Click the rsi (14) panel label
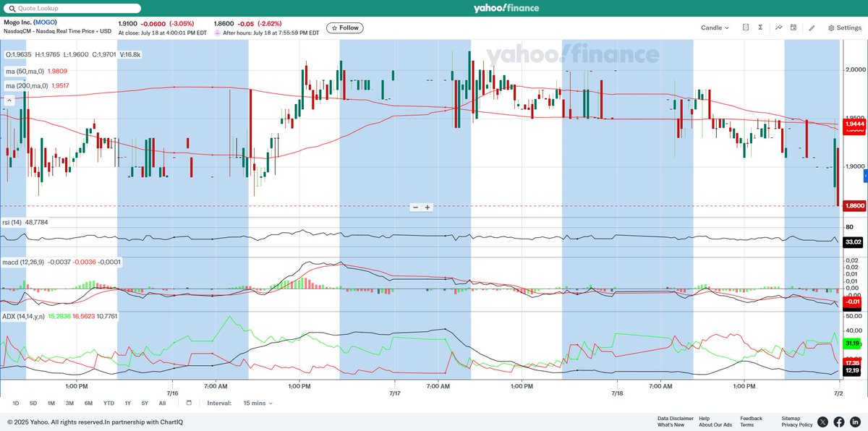Image resolution: width=868 pixels, height=431 pixels. point(14,223)
